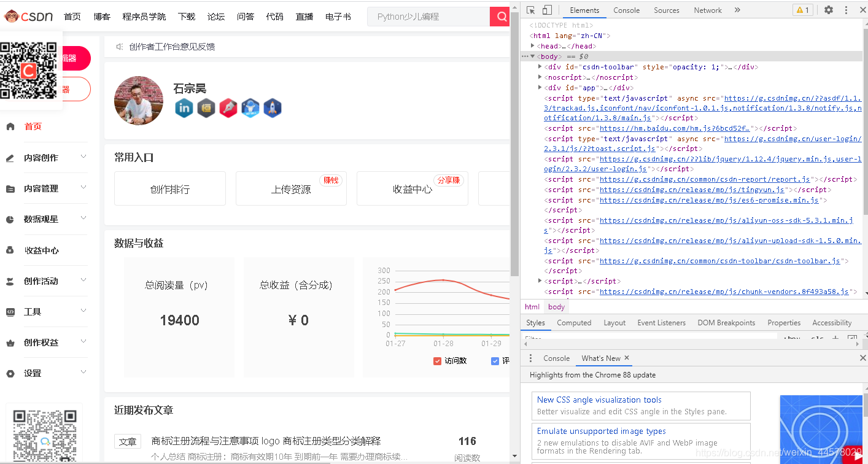Viewport: 868px width, 464px height.
Task: Expand the 内容管理 sidebar menu
Action: pyautogui.click(x=83, y=188)
